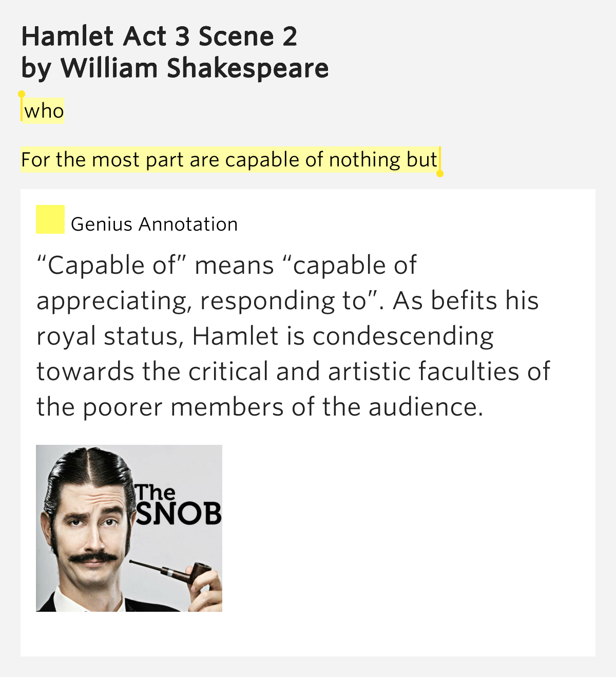Open the "Hamlet Act 3 Scene 2" title
Image resolution: width=616 pixels, height=677 pixels.
[x=159, y=36]
